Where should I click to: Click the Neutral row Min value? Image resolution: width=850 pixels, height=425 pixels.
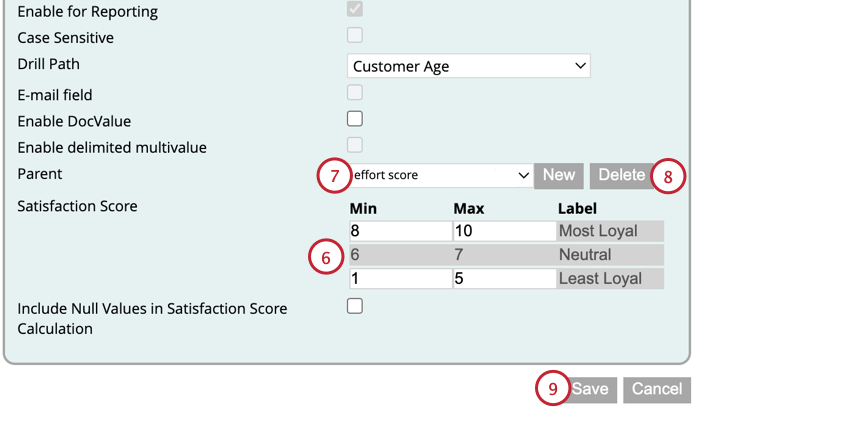[x=399, y=255]
